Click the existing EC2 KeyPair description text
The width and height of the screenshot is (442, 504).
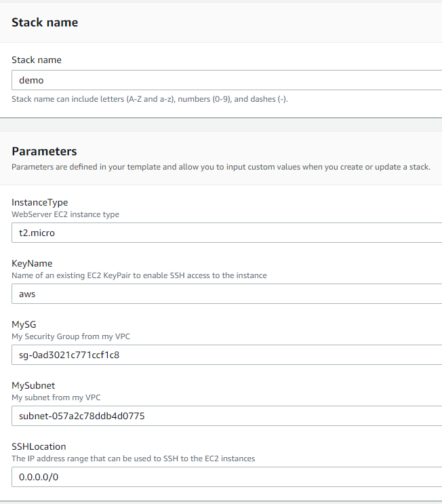point(140,275)
